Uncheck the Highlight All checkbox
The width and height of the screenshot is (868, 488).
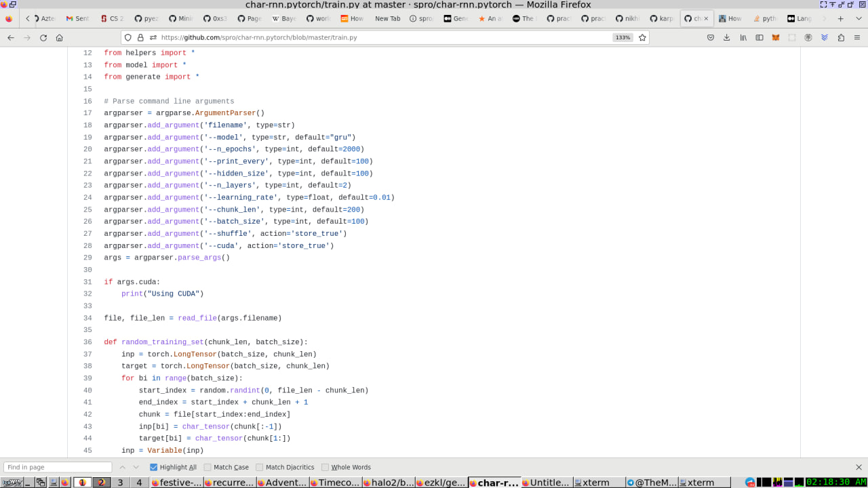pyautogui.click(x=153, y=467)
